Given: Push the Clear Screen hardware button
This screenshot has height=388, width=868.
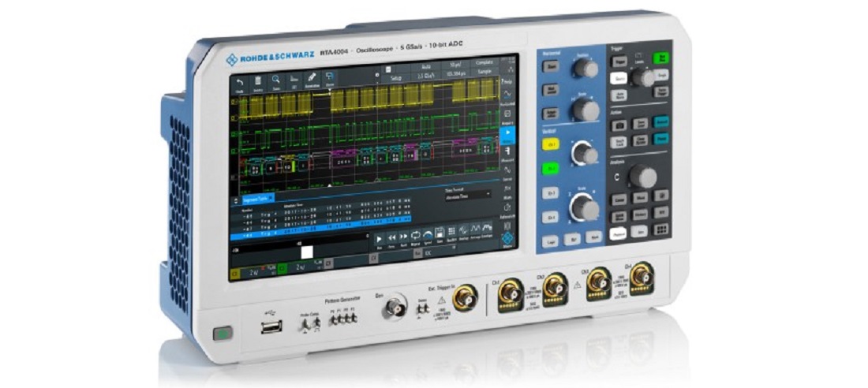Looking at the screenshot, I should 641,140.
